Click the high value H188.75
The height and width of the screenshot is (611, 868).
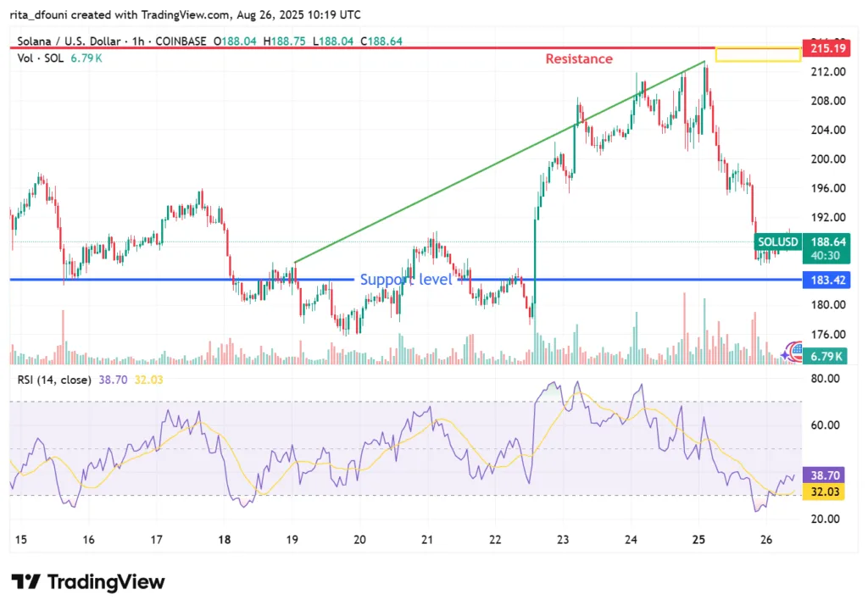(x=284, y=41)
